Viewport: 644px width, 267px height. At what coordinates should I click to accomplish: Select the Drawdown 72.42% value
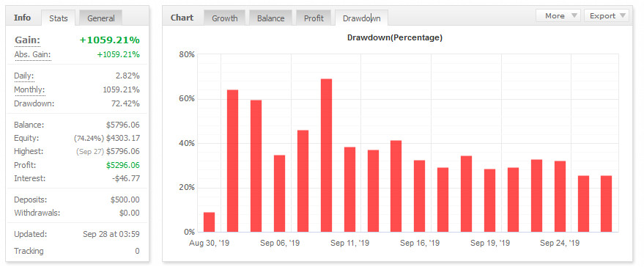125,103
